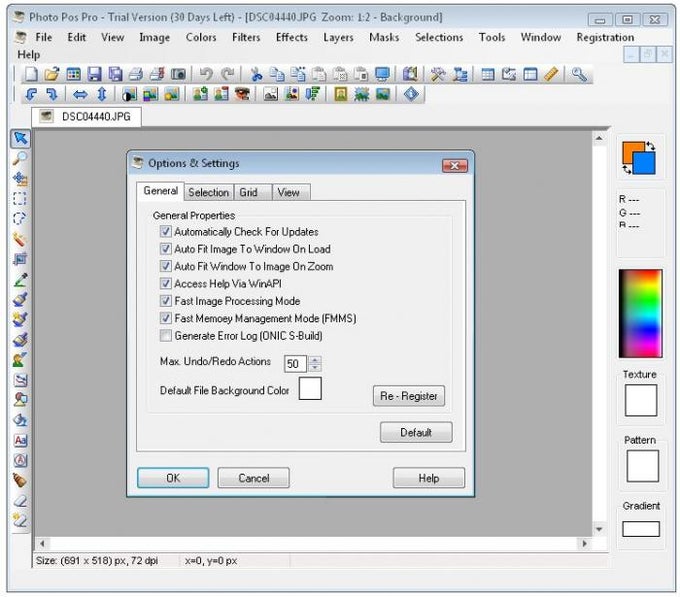Decrease Max Undo/Redo Actions with down arrow
The image size is (680, 597).
click(x=315, y=368)
